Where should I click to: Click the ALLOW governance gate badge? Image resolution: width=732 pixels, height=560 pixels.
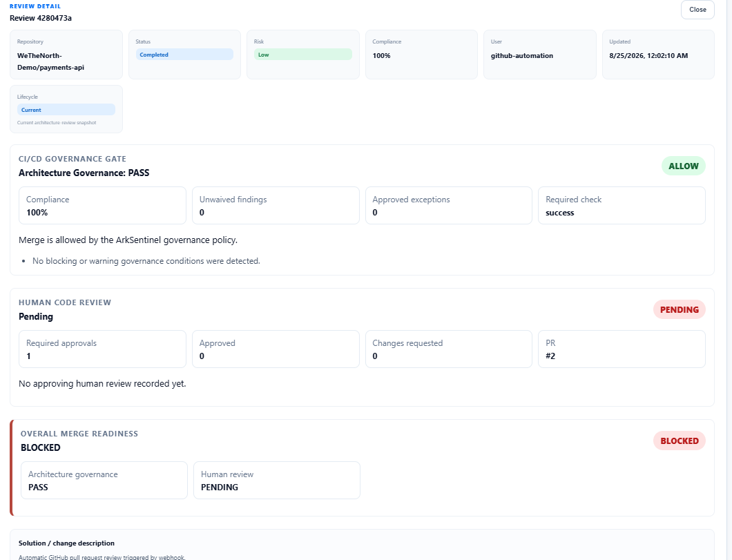684,166
